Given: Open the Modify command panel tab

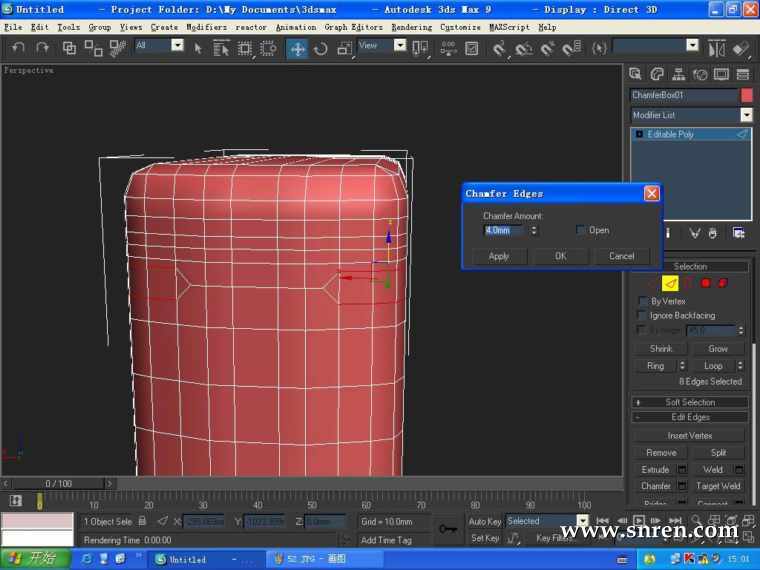Looking at the screenshot, I should tap(657, 74).
